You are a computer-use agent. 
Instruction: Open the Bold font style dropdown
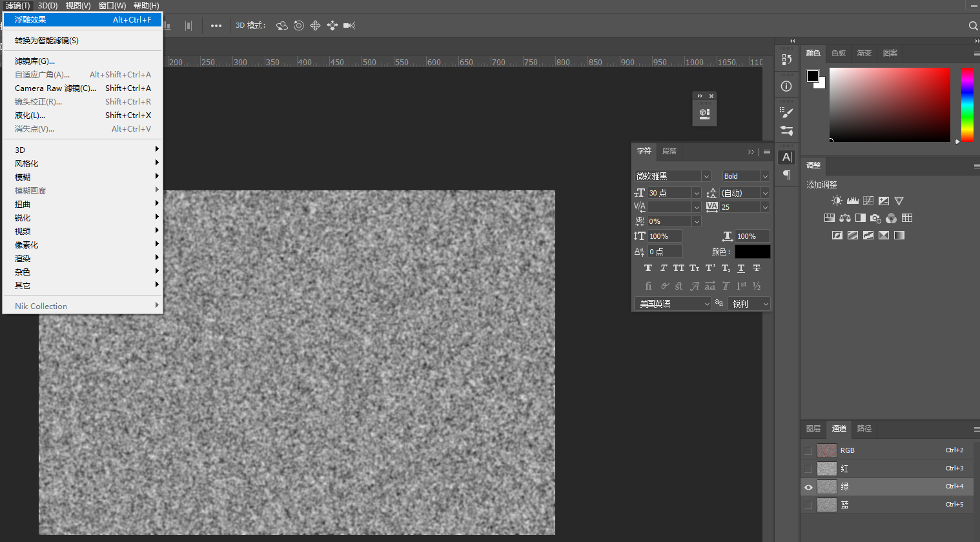point(764,176)
